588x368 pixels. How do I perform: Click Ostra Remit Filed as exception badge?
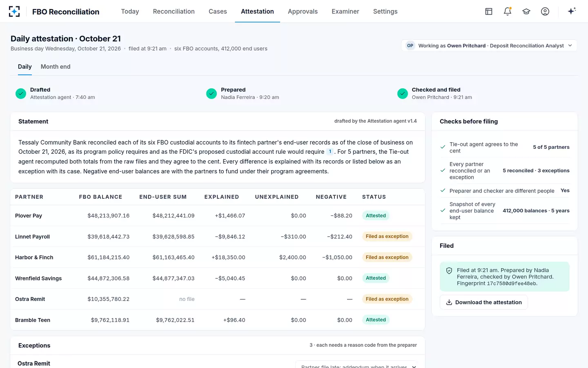pyautogui.click(x=387, y=299)
